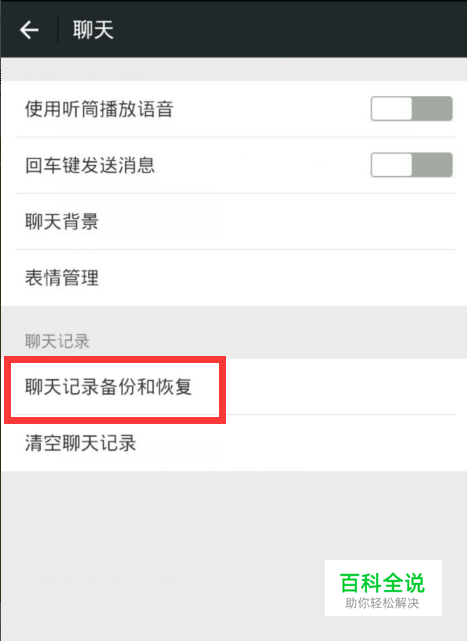467x641 pixels.
Task: Click the green 百科全说 watermark logo
Action: click(x=382, y=583)
